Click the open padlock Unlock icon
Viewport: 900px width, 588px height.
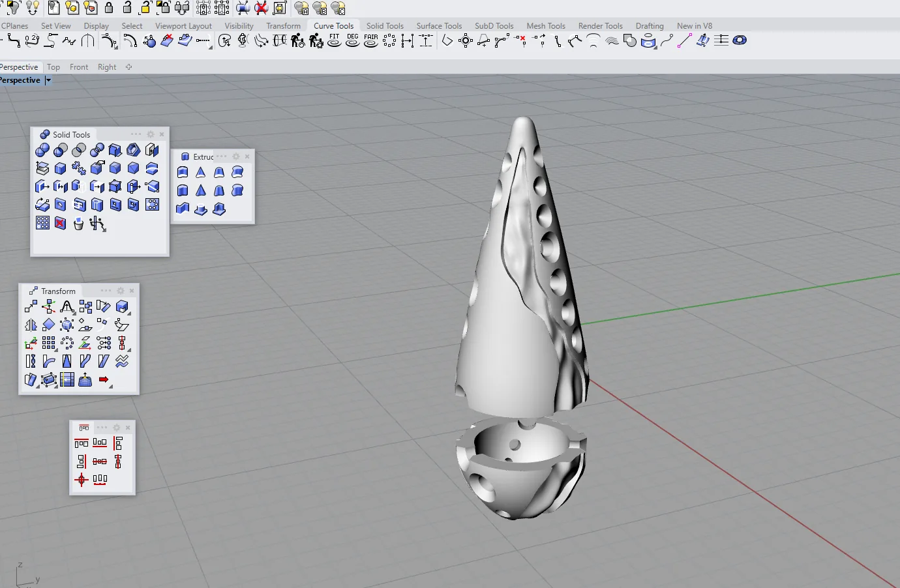[127, 8]
